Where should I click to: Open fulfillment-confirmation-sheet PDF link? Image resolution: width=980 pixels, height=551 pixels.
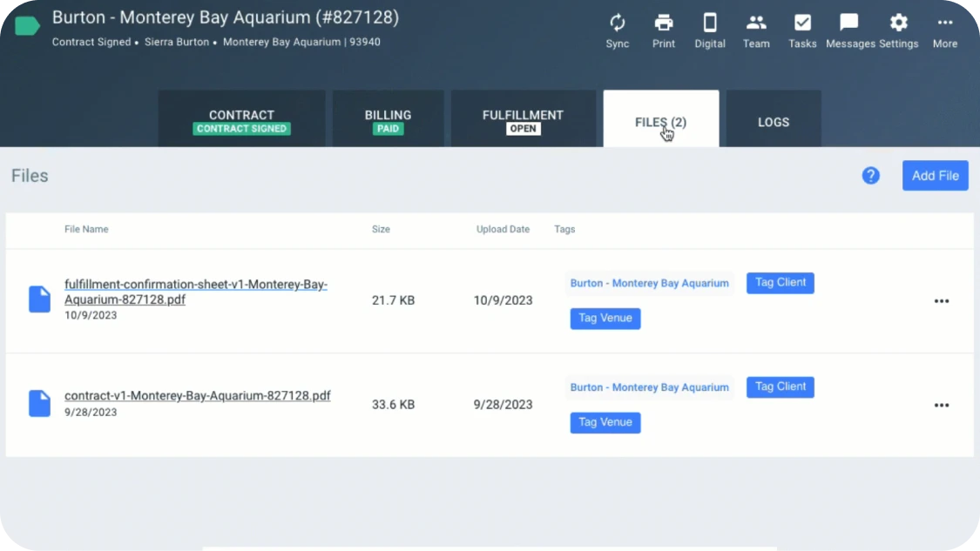196,292
